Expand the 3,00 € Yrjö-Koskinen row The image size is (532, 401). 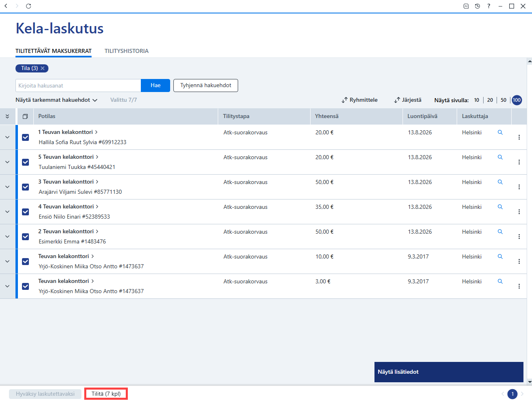7,286
